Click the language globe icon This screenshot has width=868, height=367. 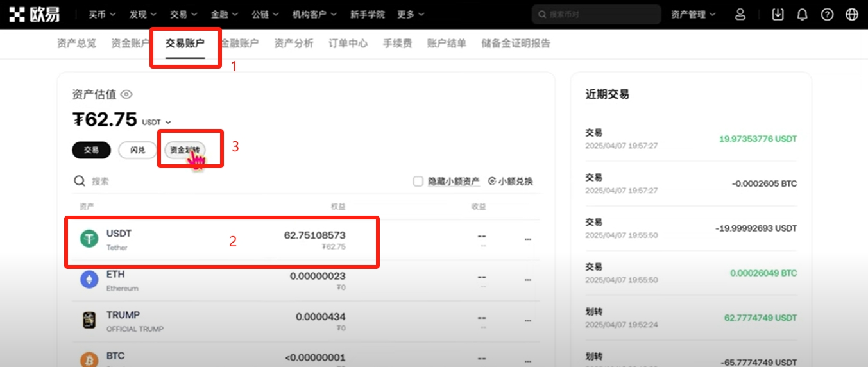coord(852,14)
